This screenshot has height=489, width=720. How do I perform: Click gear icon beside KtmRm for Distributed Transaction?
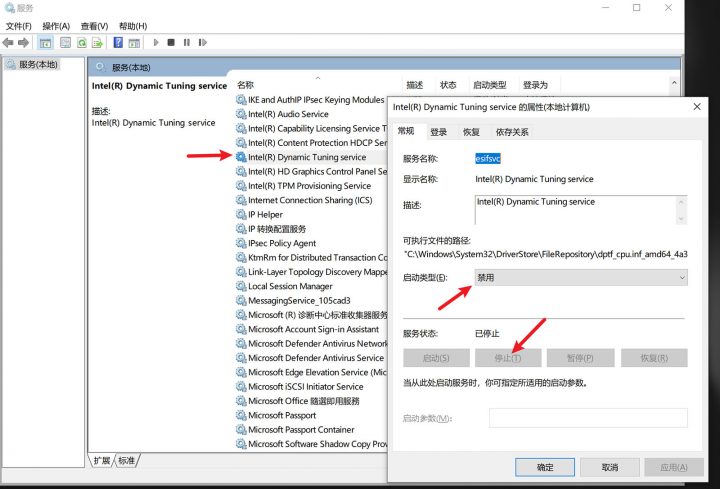coord(241,258)
